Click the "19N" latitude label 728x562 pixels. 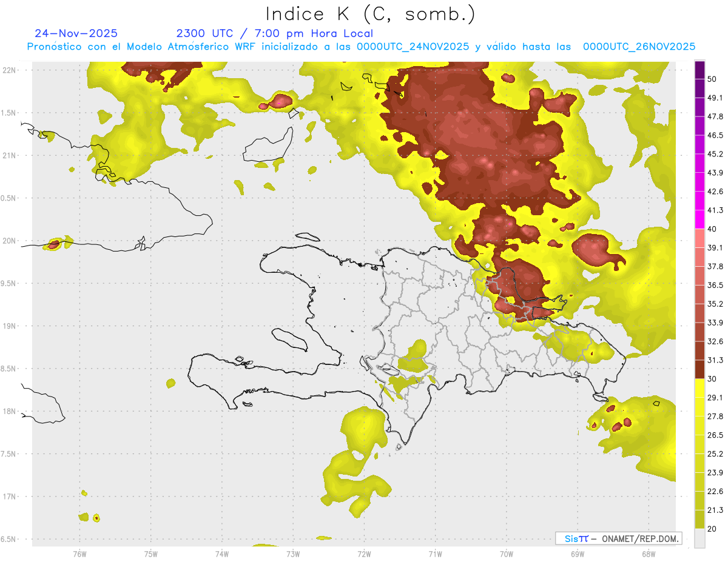tap(9, 326)
